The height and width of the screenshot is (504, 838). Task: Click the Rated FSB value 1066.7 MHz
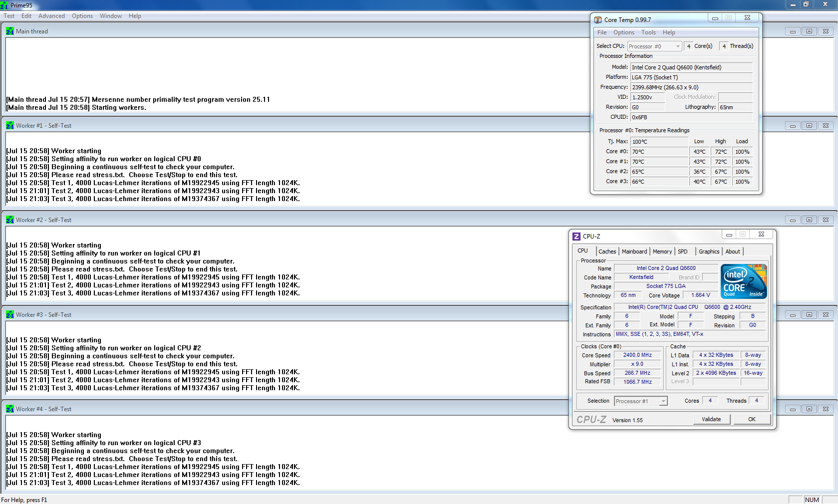coord(637,382)
